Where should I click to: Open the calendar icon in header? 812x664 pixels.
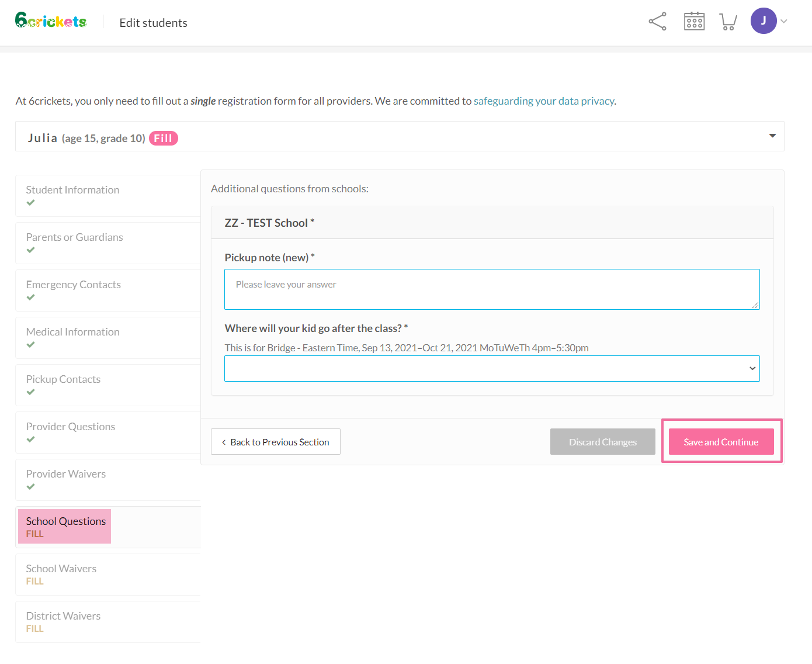pyautogui.click(x=694, y=22)
